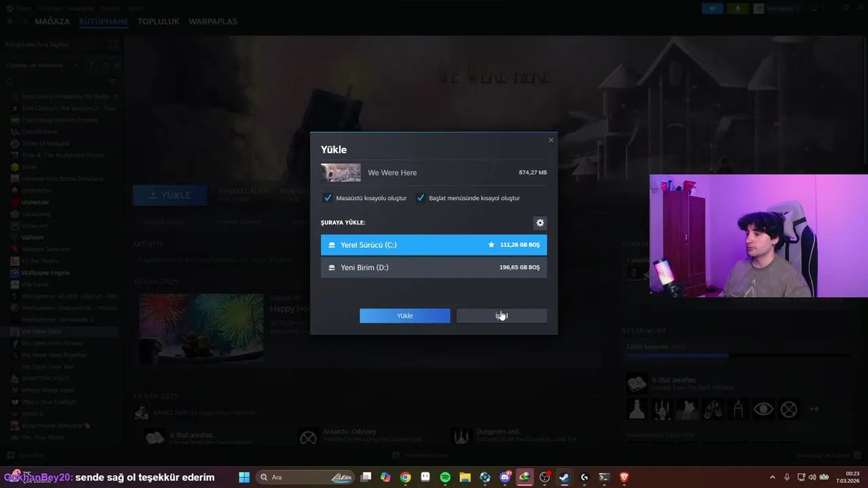Show hidden system tray icons
The image size is (868, 488).
772,477
